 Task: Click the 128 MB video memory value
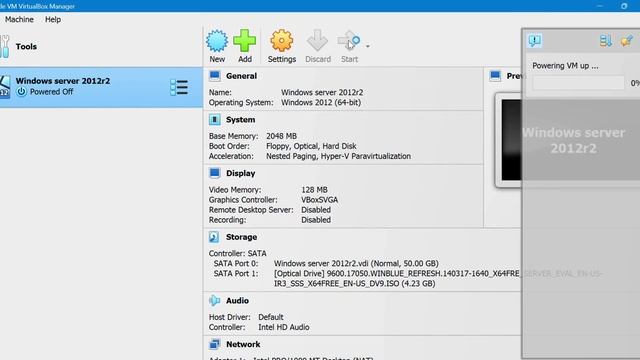click(x=314, y=190)
